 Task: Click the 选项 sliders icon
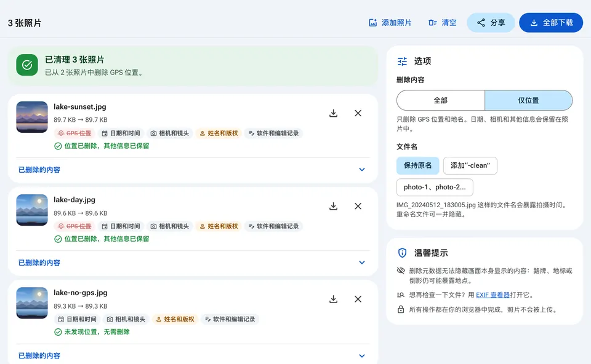pyautogui.click(x=403, y=61)
